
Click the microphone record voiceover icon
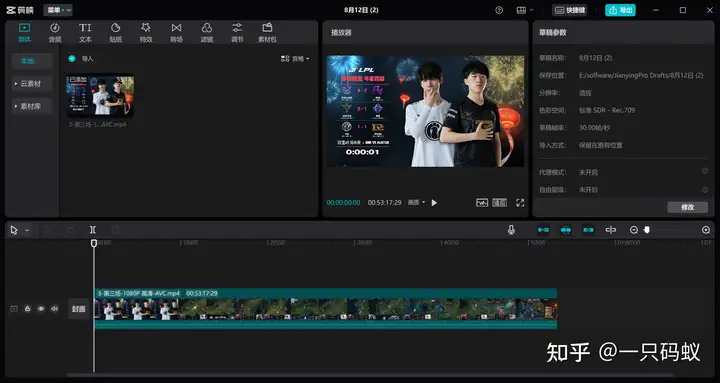pos(511,230)
